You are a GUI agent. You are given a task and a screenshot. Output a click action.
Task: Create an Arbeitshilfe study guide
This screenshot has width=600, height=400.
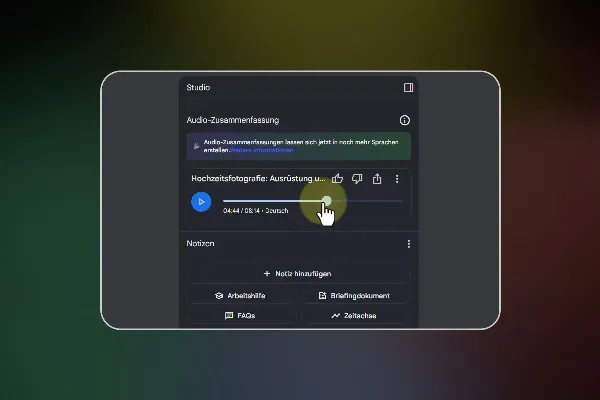(x=241, y=296)
